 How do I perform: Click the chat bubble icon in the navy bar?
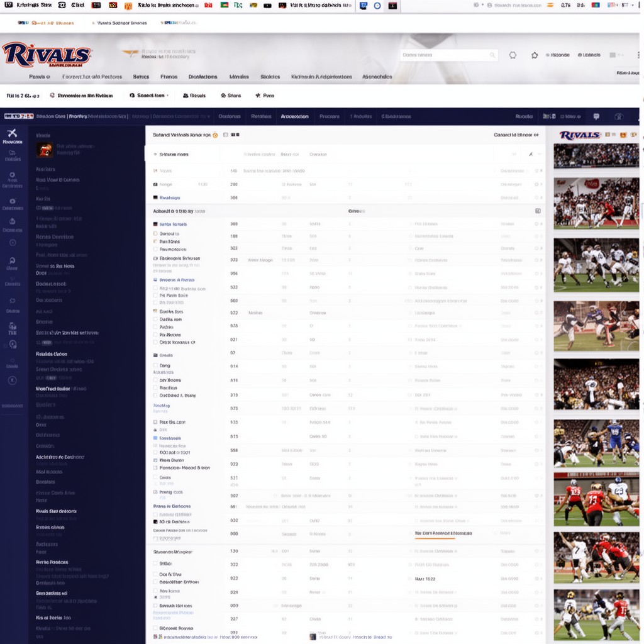click(596, 116)
